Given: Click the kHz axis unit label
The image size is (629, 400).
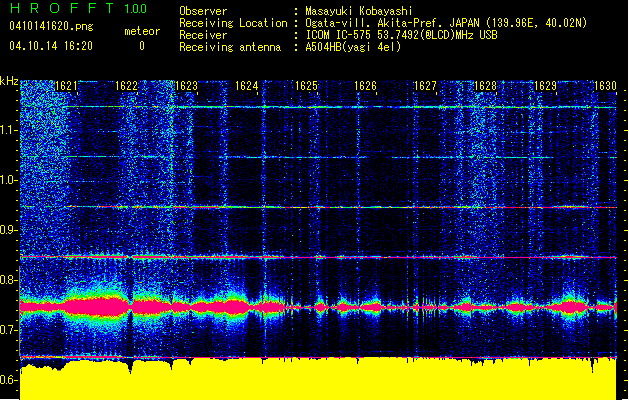Looking at the screenshot, I should click(x=9, y=81).
